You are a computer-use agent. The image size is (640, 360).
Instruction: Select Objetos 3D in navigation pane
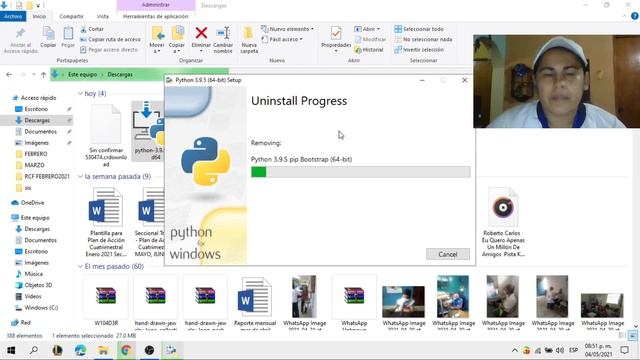38,285
